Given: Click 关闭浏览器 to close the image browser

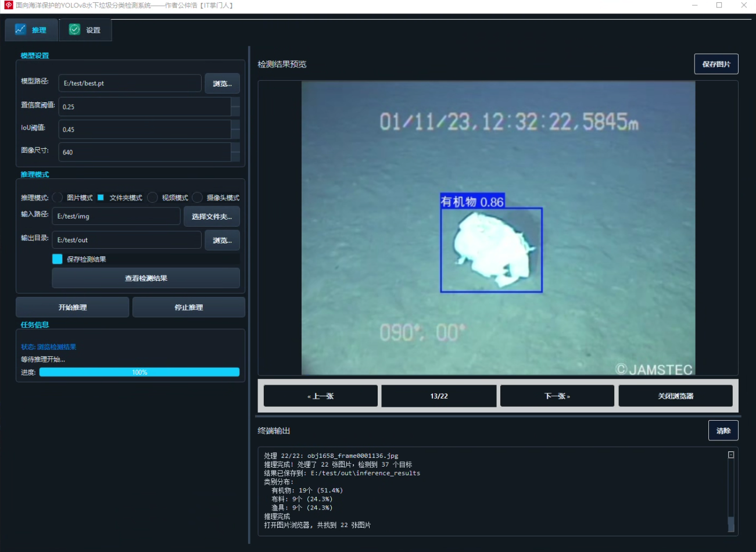Looking at the screenshot, I should [675, 396].
